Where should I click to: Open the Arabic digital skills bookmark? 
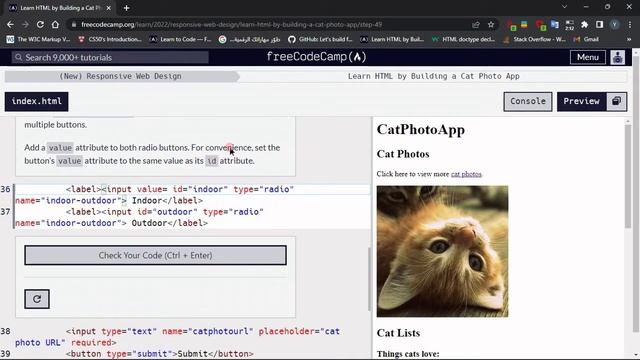(x=250, y=39)
